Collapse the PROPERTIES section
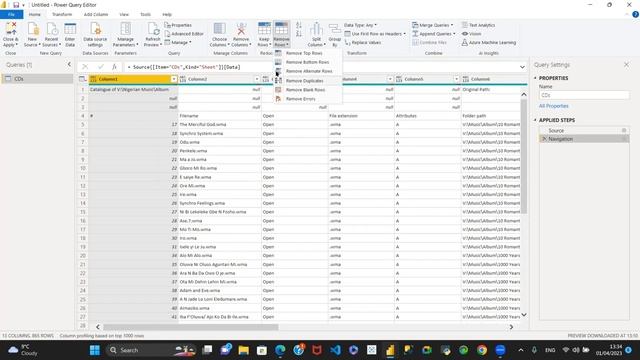 [535, 78]
